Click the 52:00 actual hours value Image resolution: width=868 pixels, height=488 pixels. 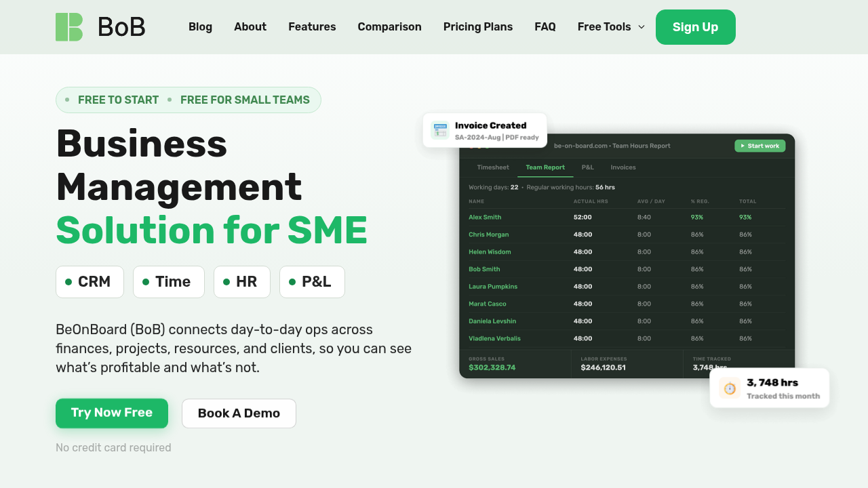pos(583,218)
